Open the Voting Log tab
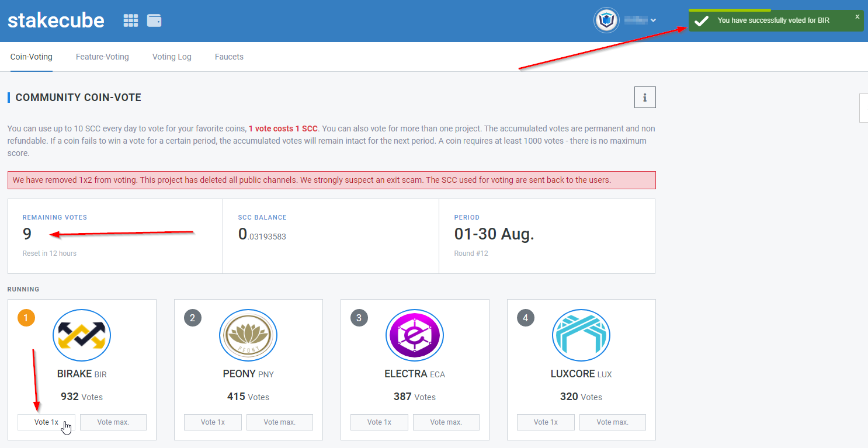868x448 pixels. click(x=172, y=57)
